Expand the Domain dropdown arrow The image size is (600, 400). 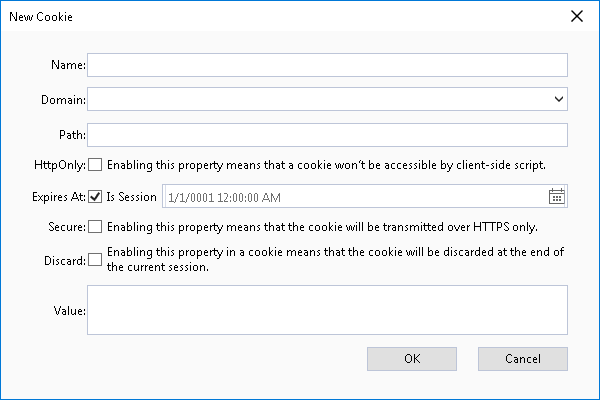click(558, 99)
